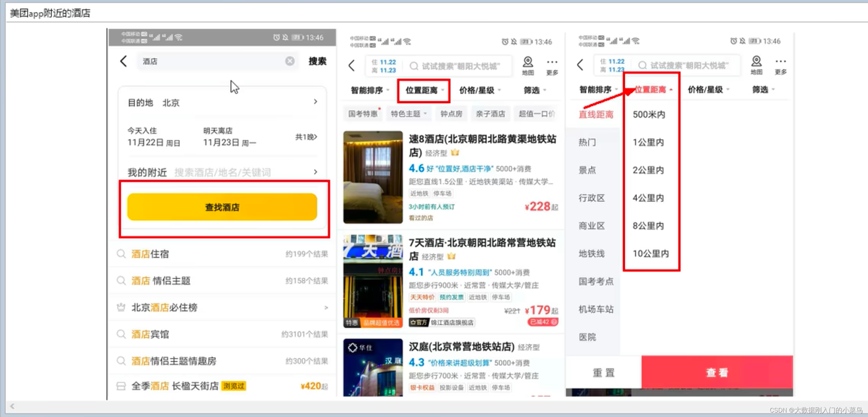Tap search icon beside 酒店情侣主题情趣房
The height and width of the screenshot is (417, 868).
coord(121,361)
